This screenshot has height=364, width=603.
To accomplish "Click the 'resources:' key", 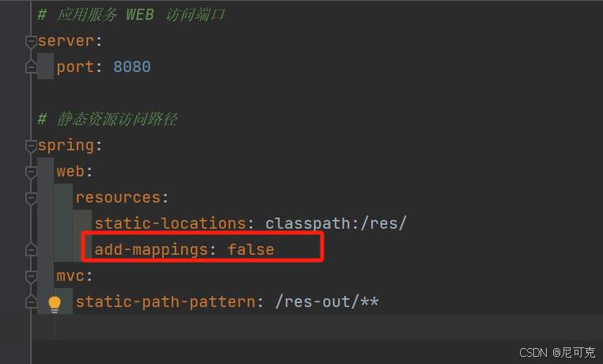I will pyautogui.click(x=122, y=198).
